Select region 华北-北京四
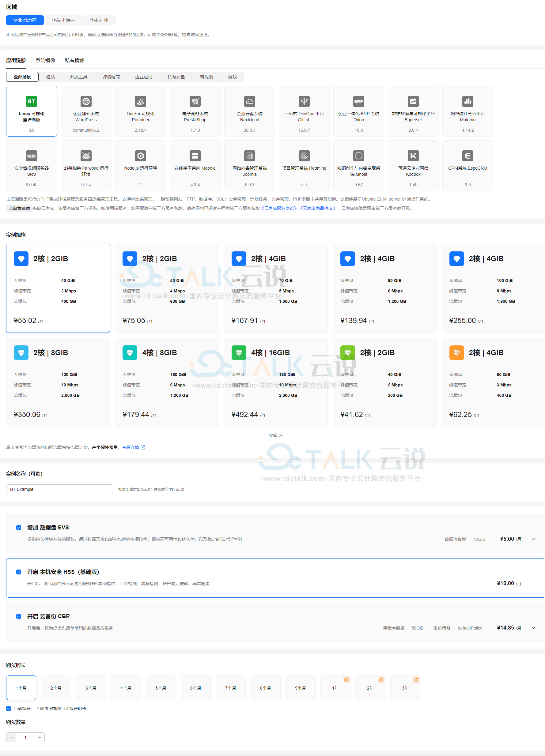This screenshot has height=756, width=545. point(25,20)
